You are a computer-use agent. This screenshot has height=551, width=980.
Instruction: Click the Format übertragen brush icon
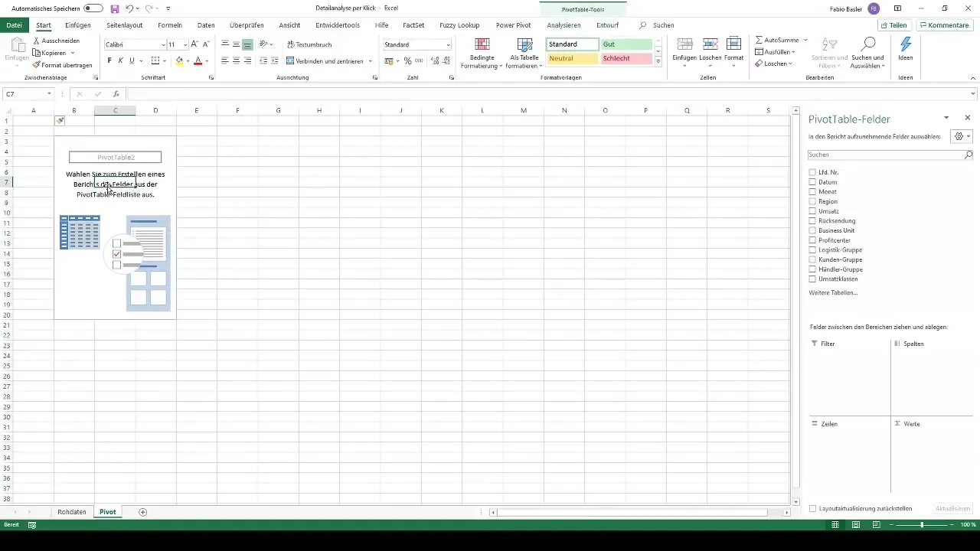(x=37, y=65)
